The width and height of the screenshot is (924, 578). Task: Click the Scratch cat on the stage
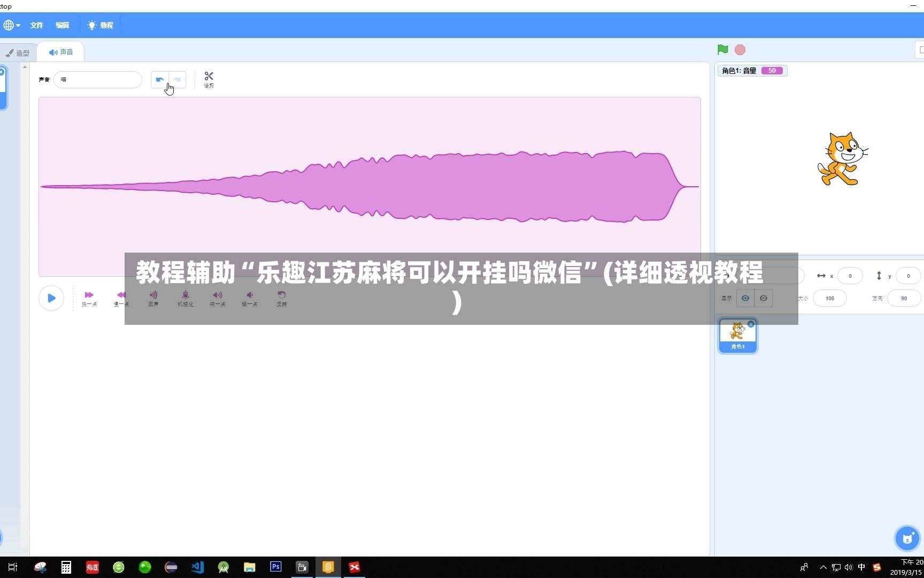tap(842, 158)
